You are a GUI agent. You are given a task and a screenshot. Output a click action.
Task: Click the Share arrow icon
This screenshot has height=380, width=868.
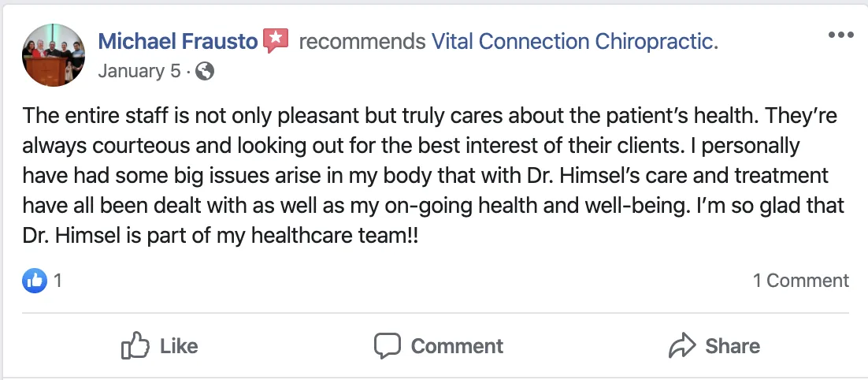point(681,345)
